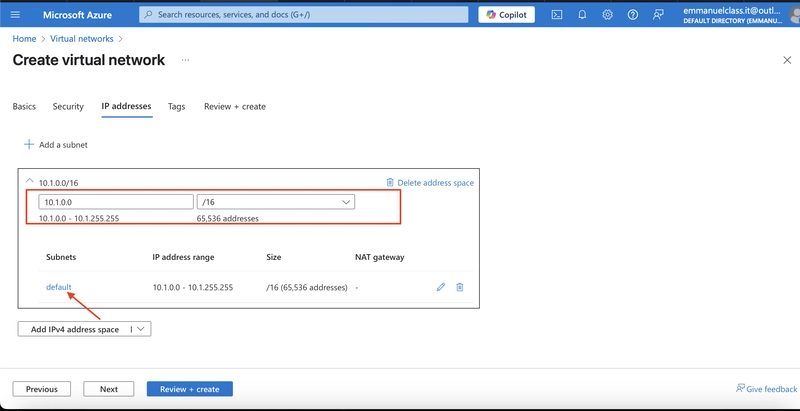Go to Virtual networks breadcrumb

(82, 39)
